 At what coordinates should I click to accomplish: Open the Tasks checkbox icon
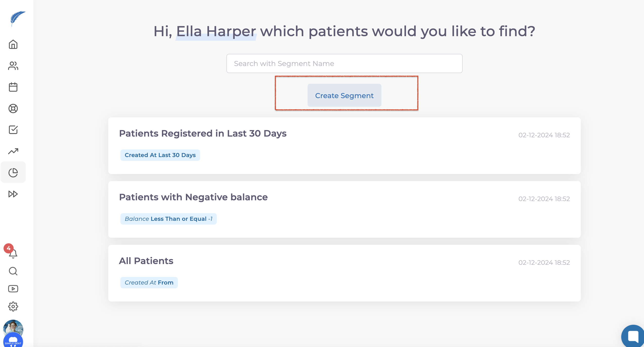tap(13, 130)
